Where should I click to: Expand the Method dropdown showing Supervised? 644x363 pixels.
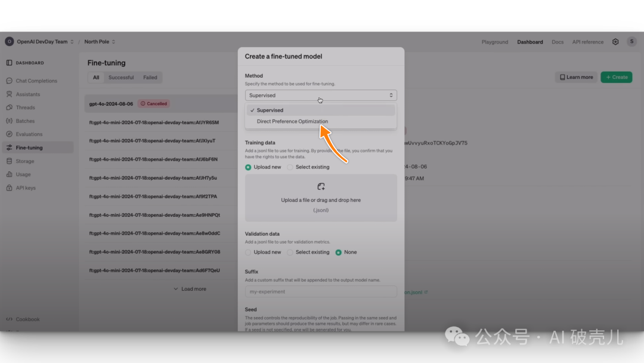click(321, 96)
